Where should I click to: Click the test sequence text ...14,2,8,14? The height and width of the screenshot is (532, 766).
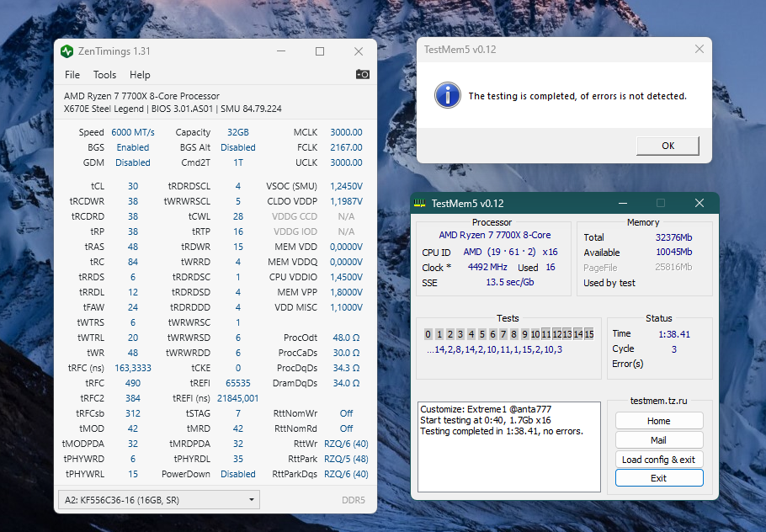(x=494, y=350)
